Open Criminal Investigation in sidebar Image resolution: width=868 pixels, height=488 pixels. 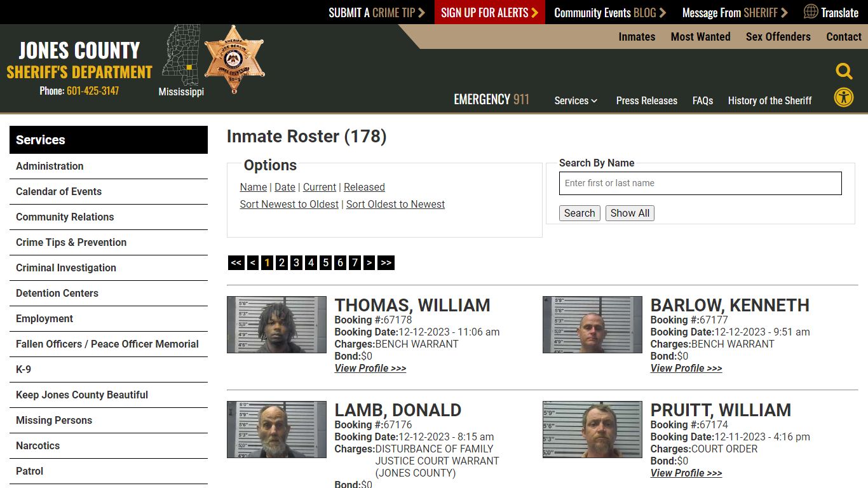coord(109,268)
